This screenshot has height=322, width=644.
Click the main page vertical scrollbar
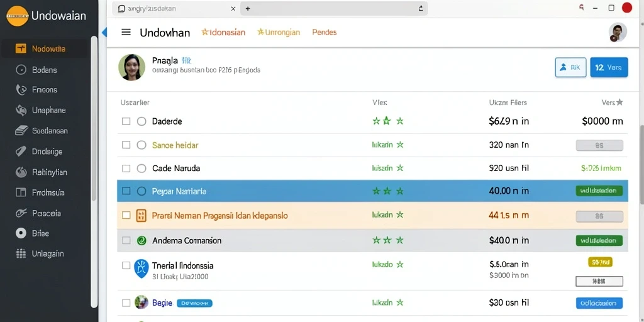coord(641,164)
